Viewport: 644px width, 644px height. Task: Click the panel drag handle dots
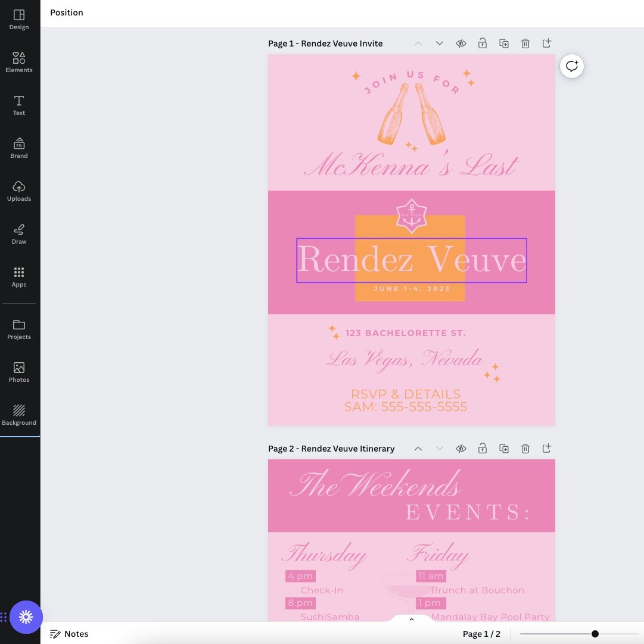pyautogui.click(x=4, y=617)
